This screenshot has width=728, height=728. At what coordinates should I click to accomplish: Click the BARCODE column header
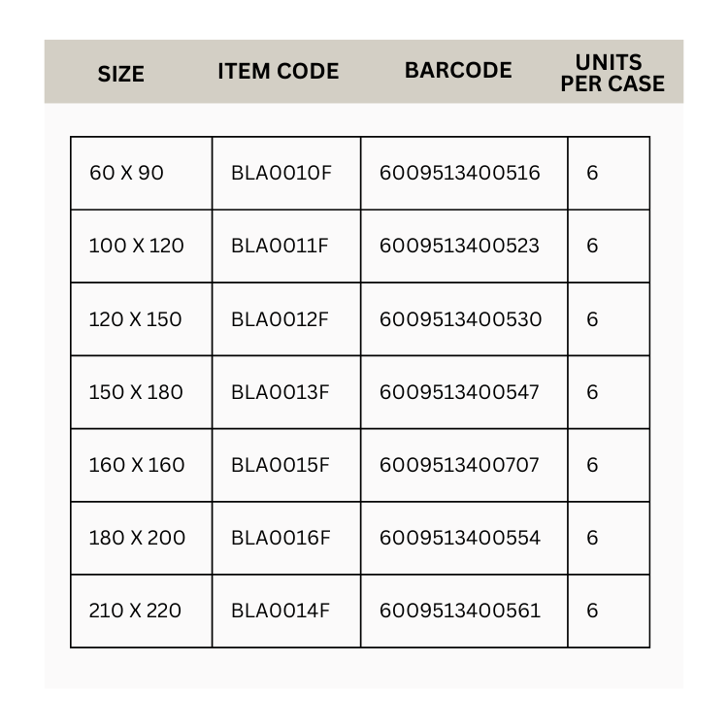458,70
